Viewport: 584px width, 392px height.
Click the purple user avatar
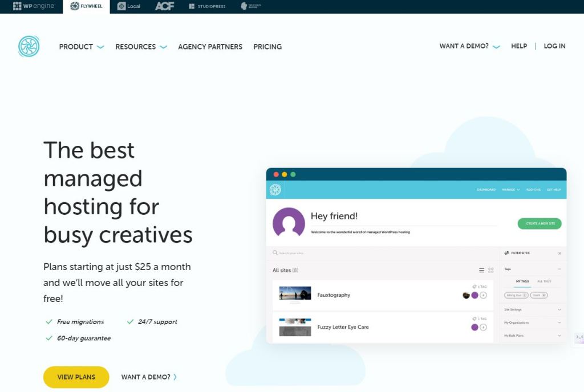(289, 222)
